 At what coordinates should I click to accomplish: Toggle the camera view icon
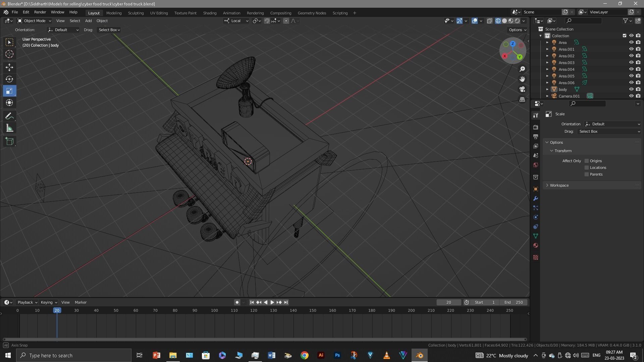pos(522,89)
